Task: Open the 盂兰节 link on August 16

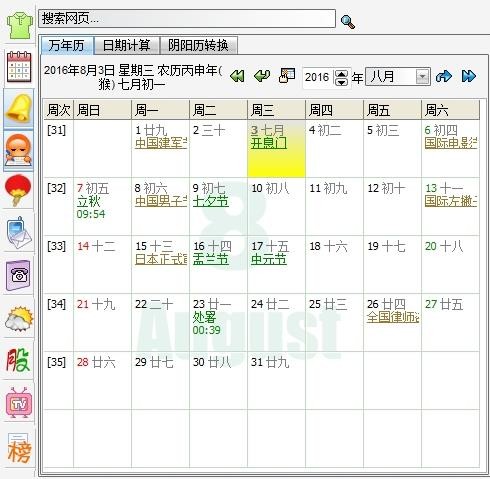Action: pos(211,259)
